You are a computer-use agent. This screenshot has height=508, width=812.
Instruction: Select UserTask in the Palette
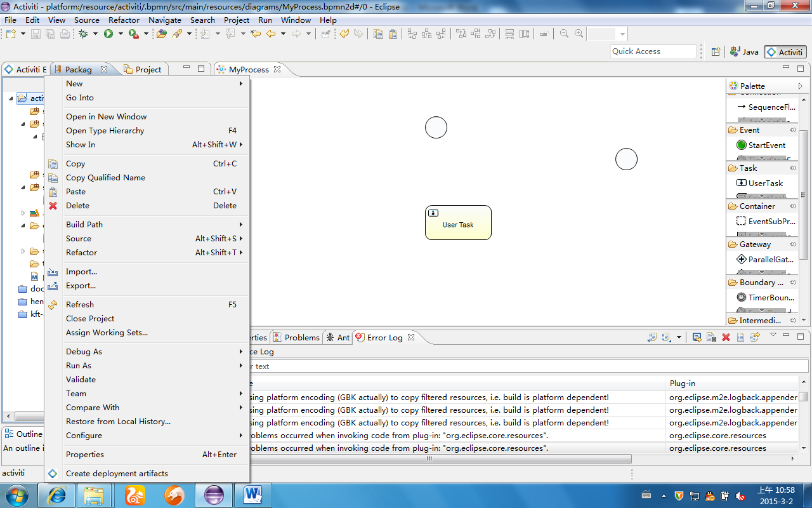[x=759, y=183]
